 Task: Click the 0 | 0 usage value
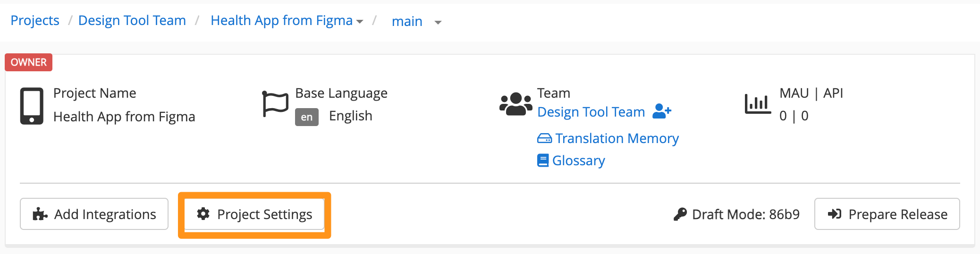[794, 116]
